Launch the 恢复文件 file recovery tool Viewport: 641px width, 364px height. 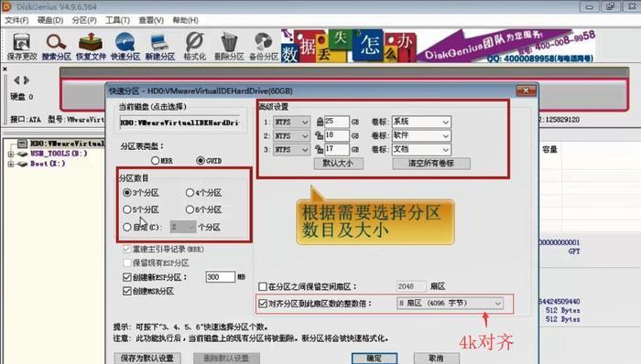[x=91, y=47]
